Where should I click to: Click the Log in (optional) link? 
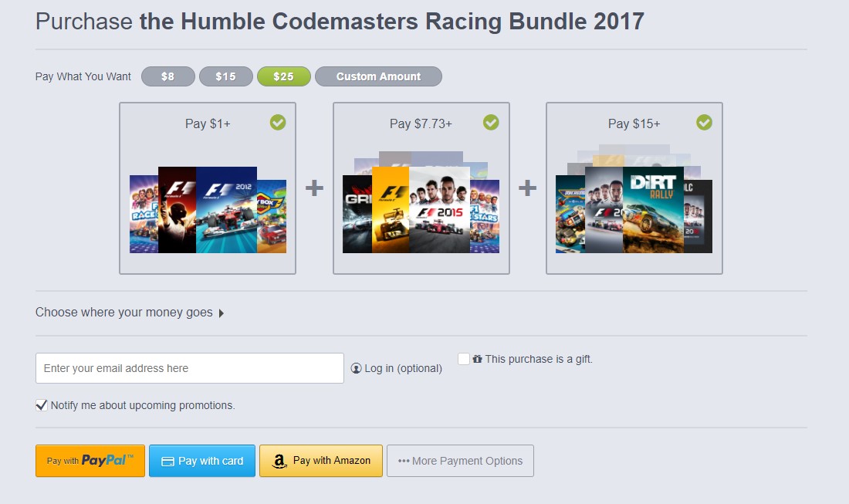[403, 368]
